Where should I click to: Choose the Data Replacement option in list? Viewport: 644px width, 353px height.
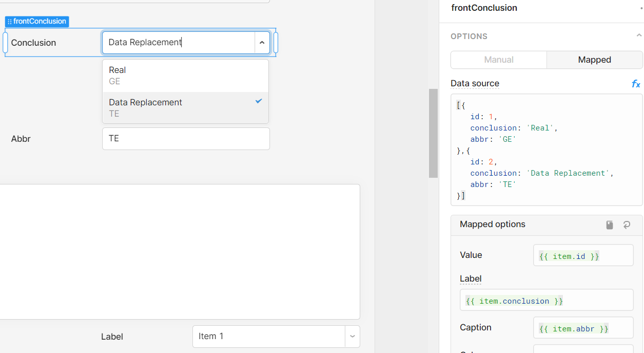tap(185, 108)
